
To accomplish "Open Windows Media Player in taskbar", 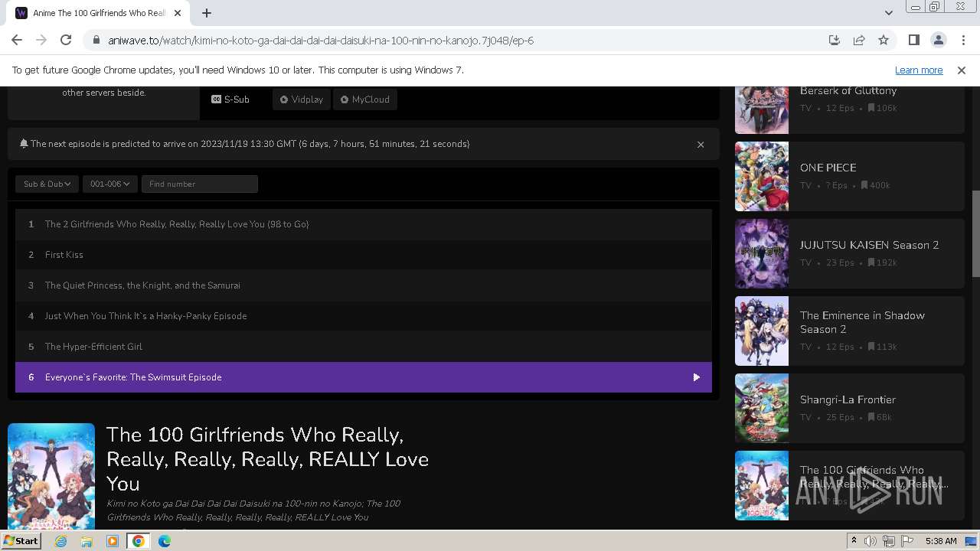I will coord(113,541).
